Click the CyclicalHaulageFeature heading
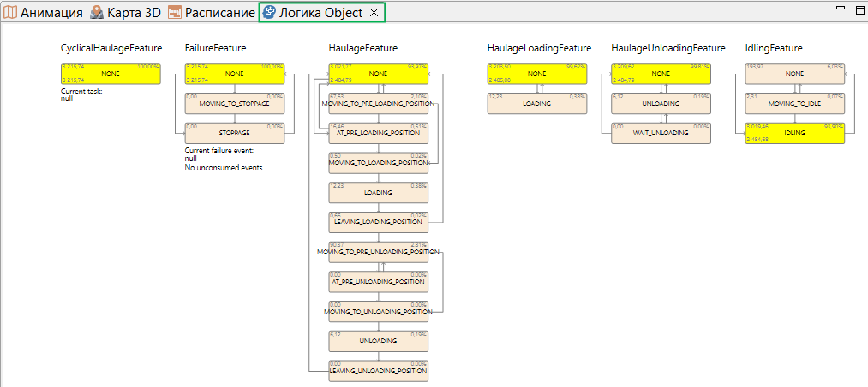The image size is (868, 387). point(111,48)
